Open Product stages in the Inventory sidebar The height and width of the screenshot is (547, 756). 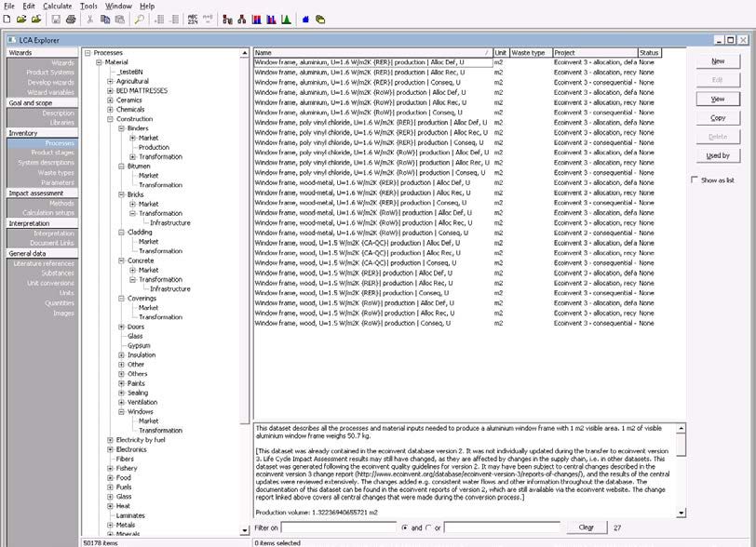click(52, 153)
